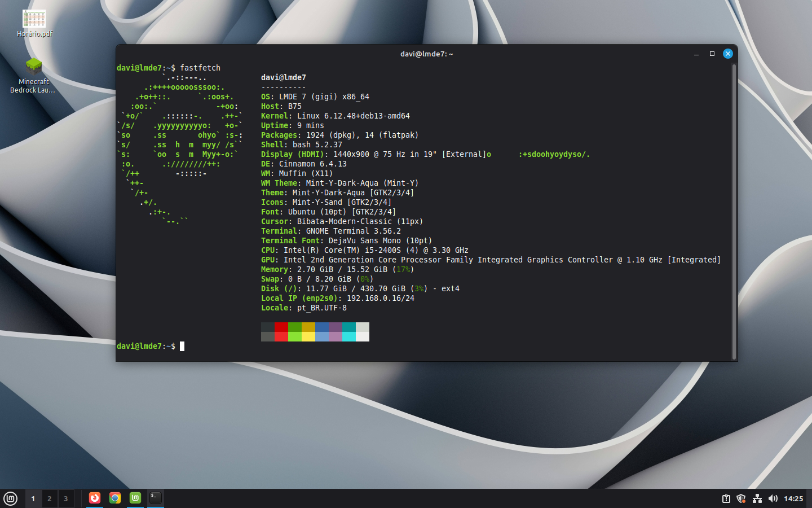This screenshot has width=812, height=508.
Task: Open the wired network tray icon
Action: [757, 498]
